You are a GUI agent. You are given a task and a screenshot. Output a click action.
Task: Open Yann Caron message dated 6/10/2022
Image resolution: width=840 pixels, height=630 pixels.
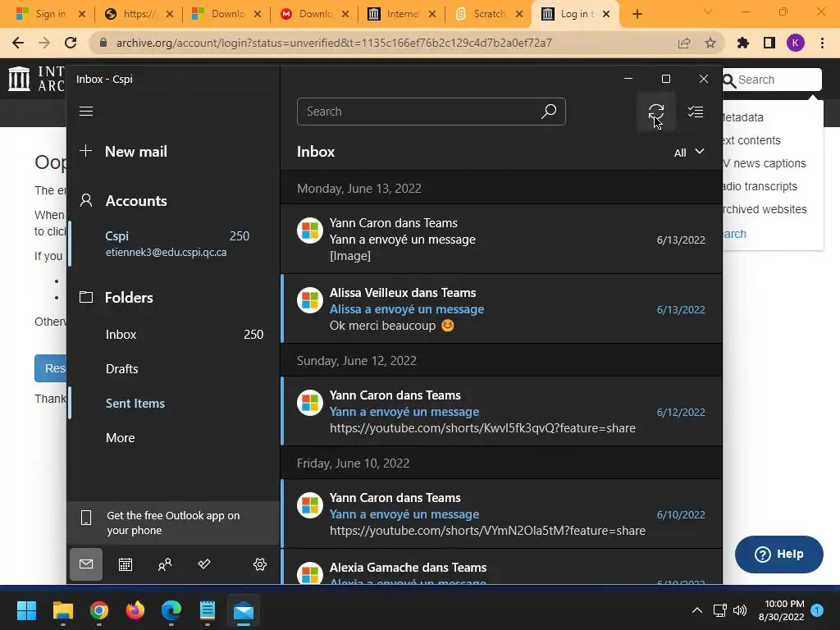tap(501, 514)
